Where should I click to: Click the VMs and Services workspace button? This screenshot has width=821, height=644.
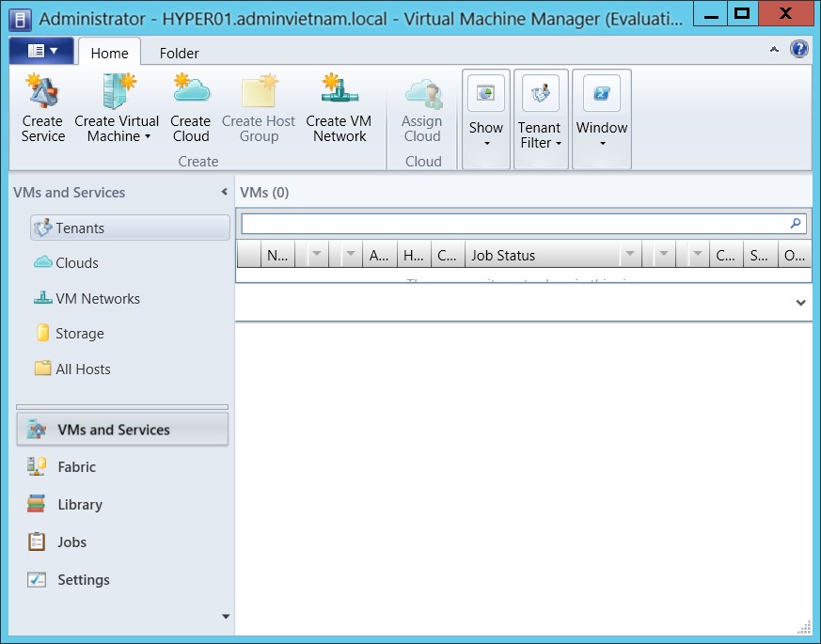122,430
